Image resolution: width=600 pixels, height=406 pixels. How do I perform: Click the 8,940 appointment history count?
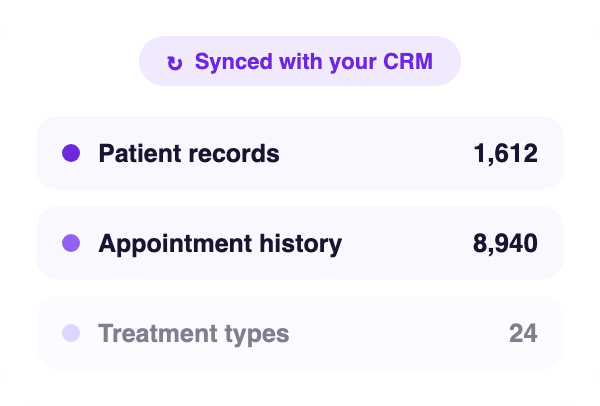pyautogui.click(x=505, y=243)
